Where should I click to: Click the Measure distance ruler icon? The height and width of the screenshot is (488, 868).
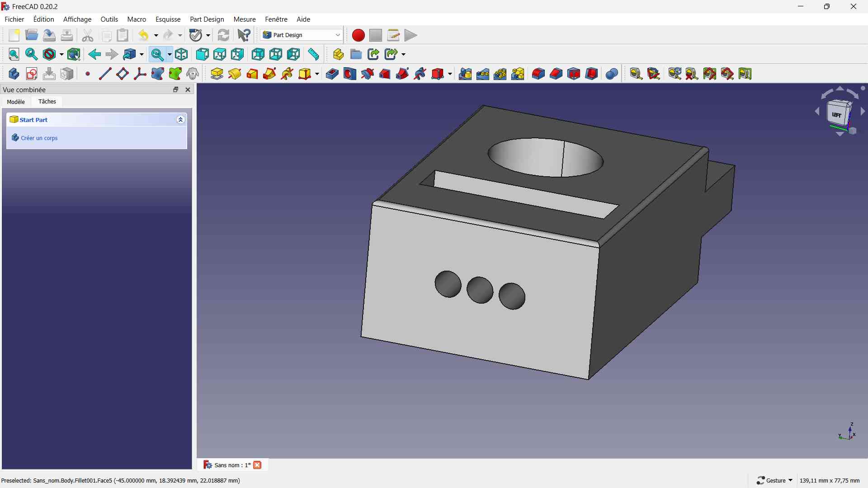[x=313, y=54]
